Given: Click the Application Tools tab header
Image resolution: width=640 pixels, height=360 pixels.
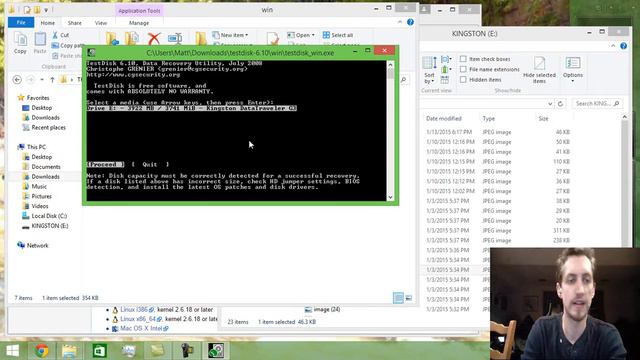Looking at the screenshot, I should tap(139, 11).
